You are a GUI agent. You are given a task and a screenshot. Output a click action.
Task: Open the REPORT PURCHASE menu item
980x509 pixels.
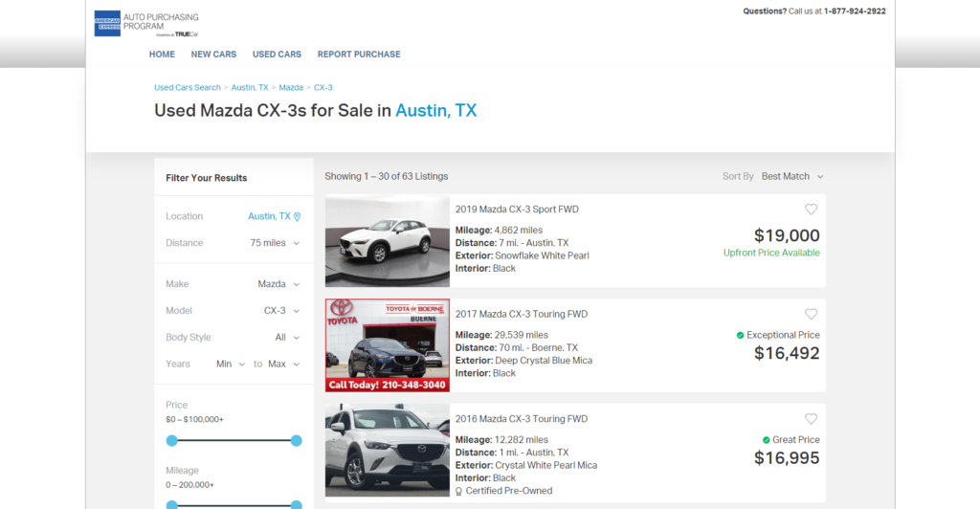tap(359, 55)
